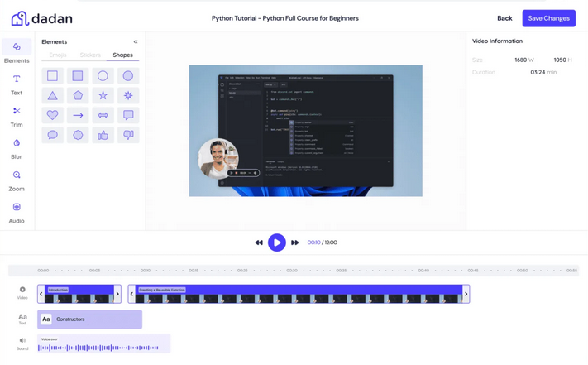
Task: Insert the heart shape
Action: [x=52, y=115]
